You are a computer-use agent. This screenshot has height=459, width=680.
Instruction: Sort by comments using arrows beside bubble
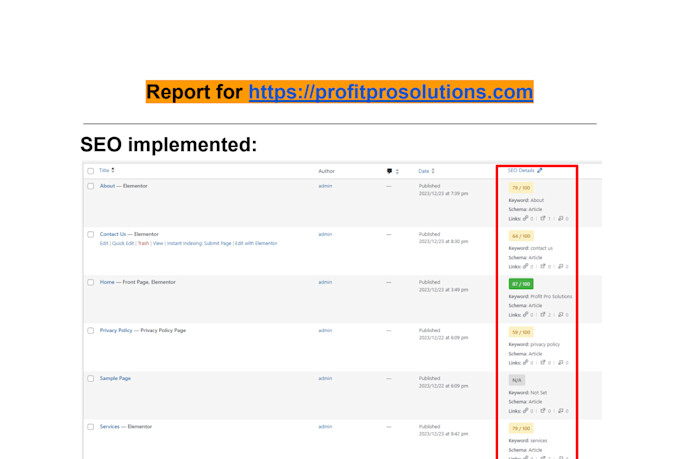[397, 171]
